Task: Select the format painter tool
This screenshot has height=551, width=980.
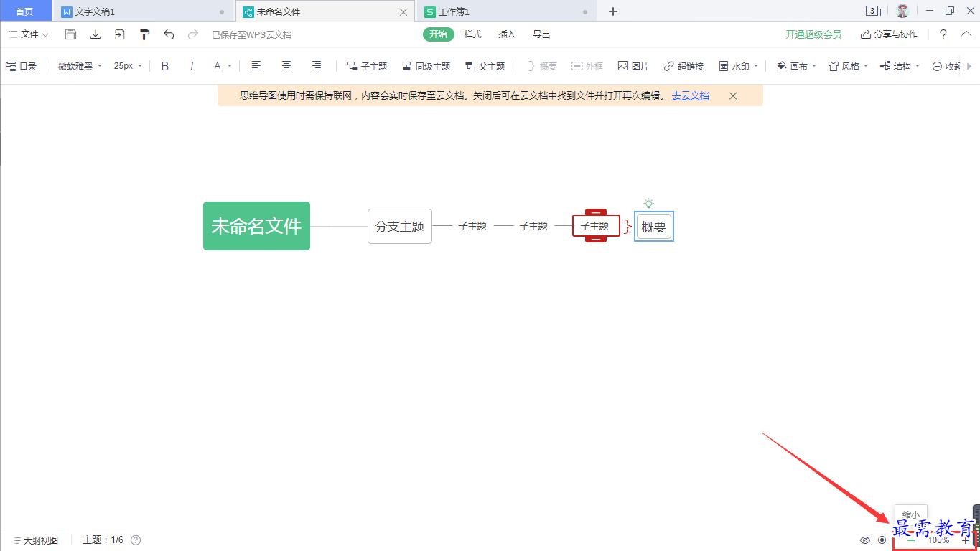Action: pyautogui.click(x=144, y=34)
